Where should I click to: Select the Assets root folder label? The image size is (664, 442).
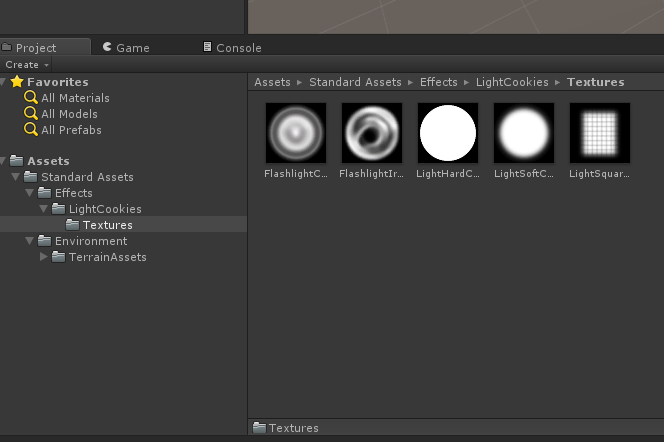coord(48,161)
